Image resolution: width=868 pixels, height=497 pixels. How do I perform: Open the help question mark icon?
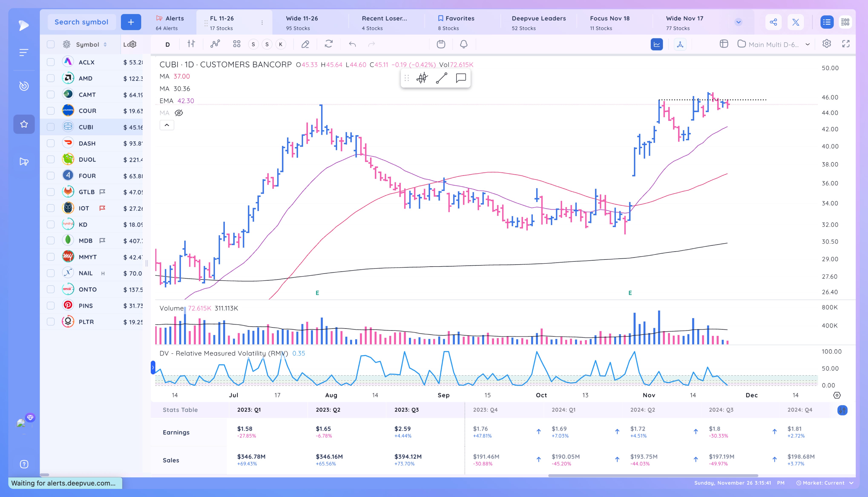coord(24,464)
